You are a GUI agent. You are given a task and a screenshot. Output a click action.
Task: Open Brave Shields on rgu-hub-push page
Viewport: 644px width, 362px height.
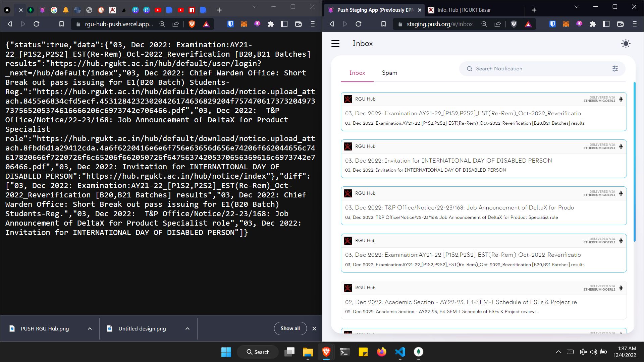coord(192,24)
